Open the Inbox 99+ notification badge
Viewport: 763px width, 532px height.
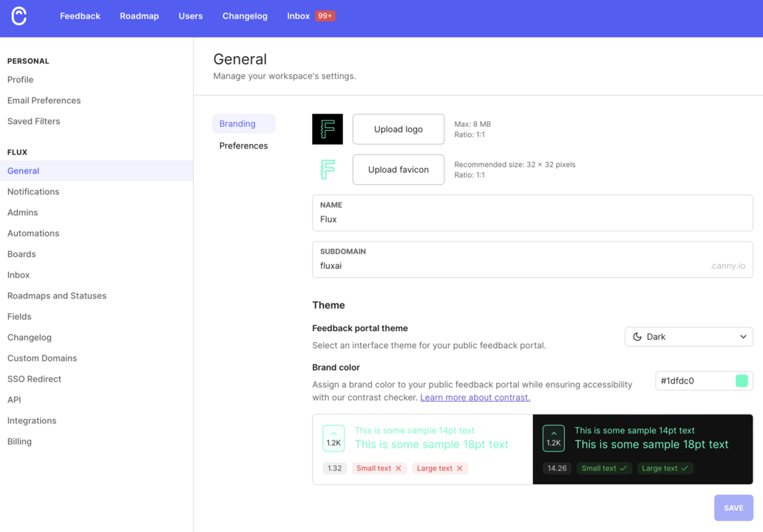[x=325, y=16]
